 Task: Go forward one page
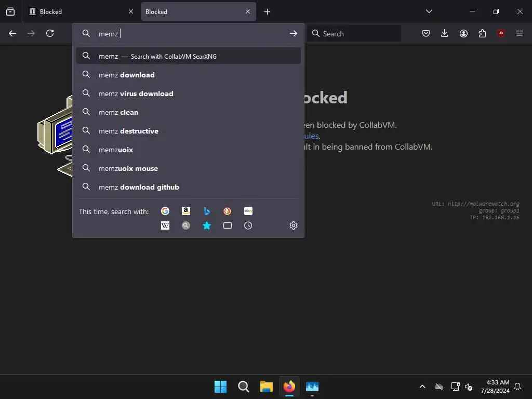(x=31, y=33)
